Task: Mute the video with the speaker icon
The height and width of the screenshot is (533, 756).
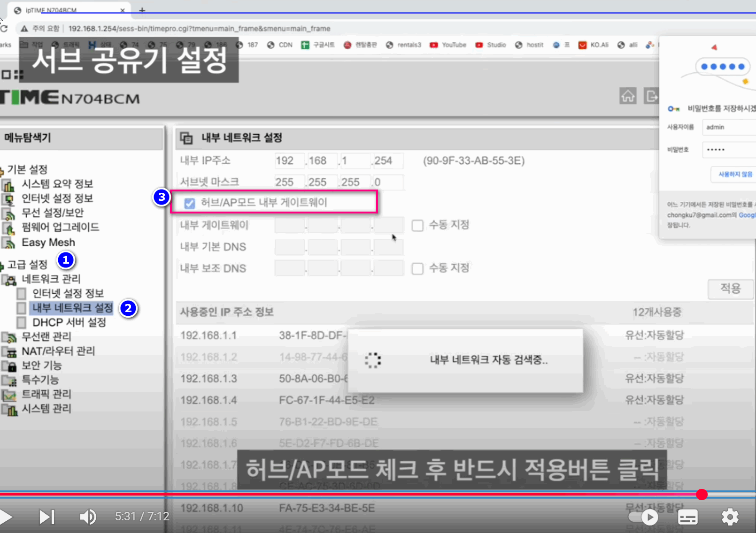Action: pyautogui.click(x=88, y=517)
